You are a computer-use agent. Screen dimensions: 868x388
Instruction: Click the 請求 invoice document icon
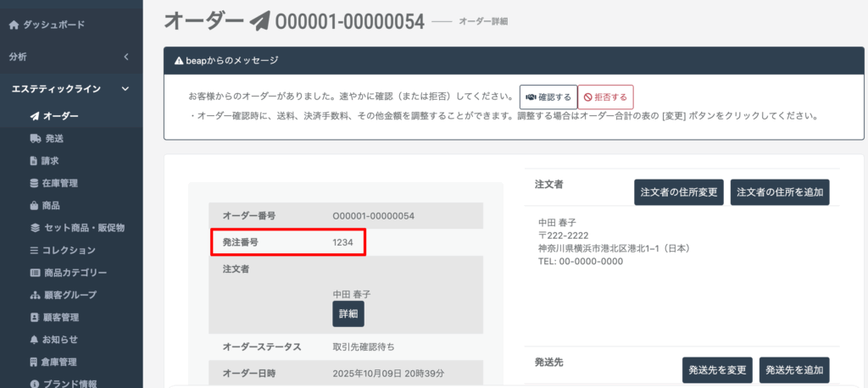[x=34, y=160]
